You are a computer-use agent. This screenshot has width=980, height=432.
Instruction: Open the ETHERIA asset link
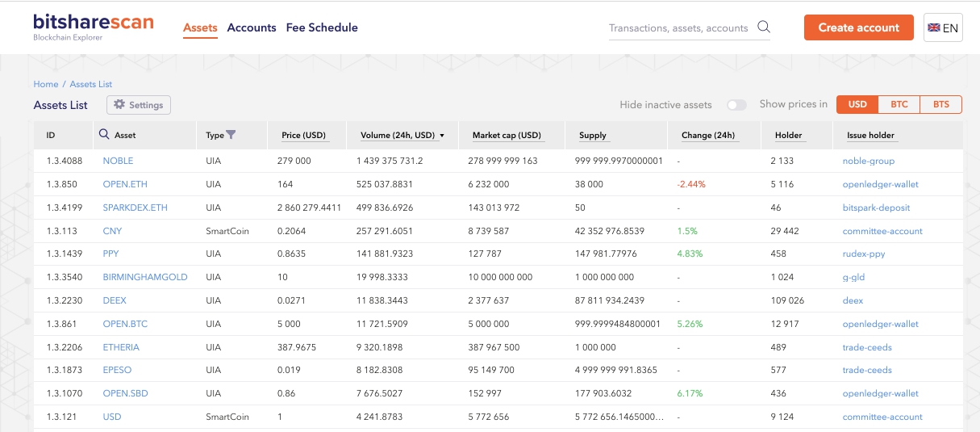tap(121, 347)
